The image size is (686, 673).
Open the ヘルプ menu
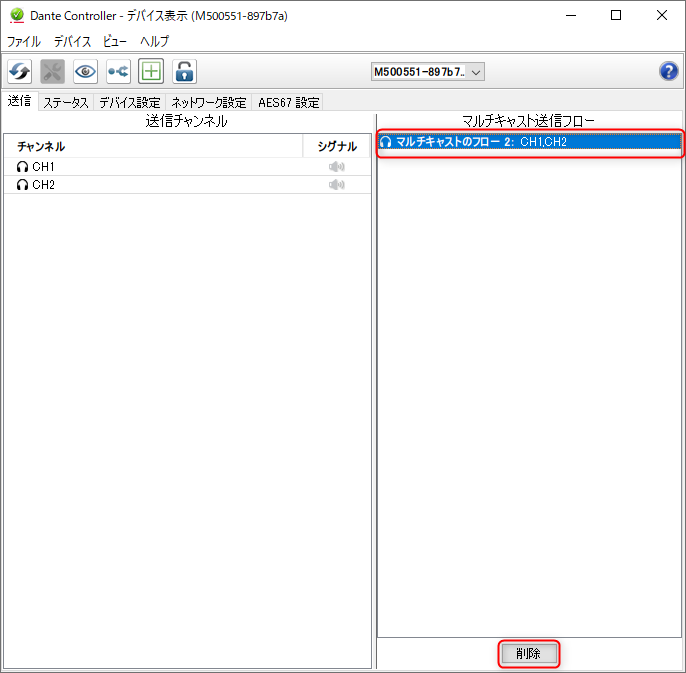pyautogui.click(x=154, y=42)
